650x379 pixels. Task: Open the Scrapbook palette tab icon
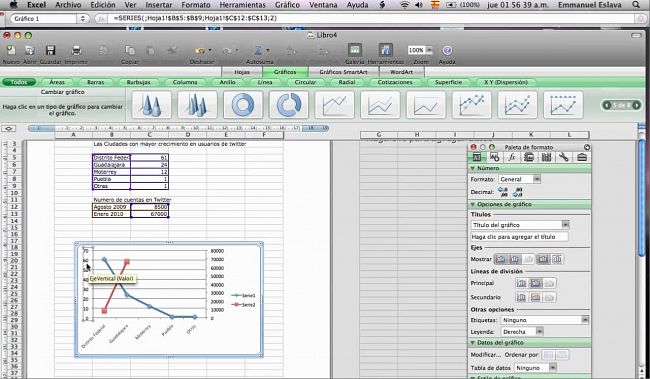pyautogui.click(x=529, y=157)
